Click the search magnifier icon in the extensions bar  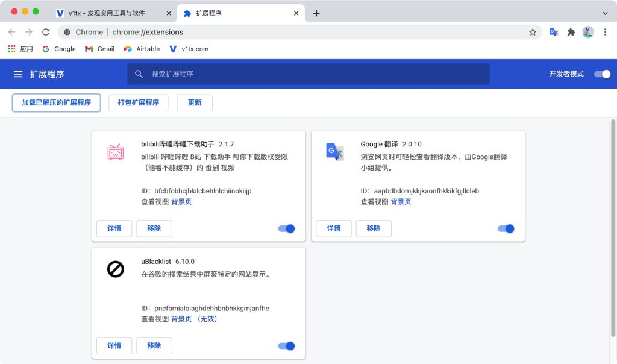click(x=139, y=74)
